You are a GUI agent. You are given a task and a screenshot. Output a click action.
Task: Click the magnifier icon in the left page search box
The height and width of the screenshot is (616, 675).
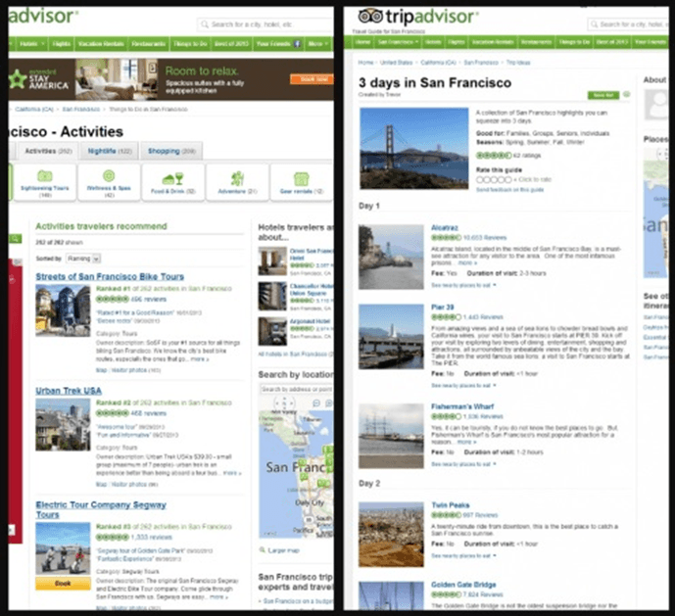tap(205, 24)
